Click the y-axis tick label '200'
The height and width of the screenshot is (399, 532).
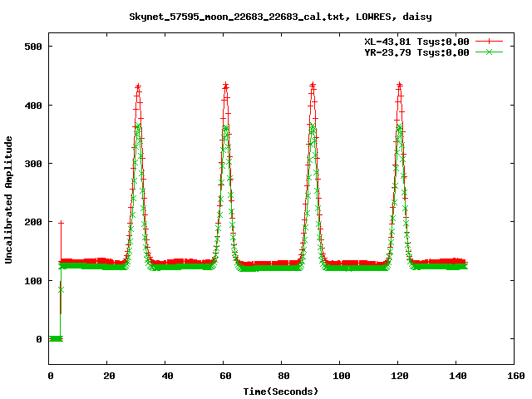33,222
